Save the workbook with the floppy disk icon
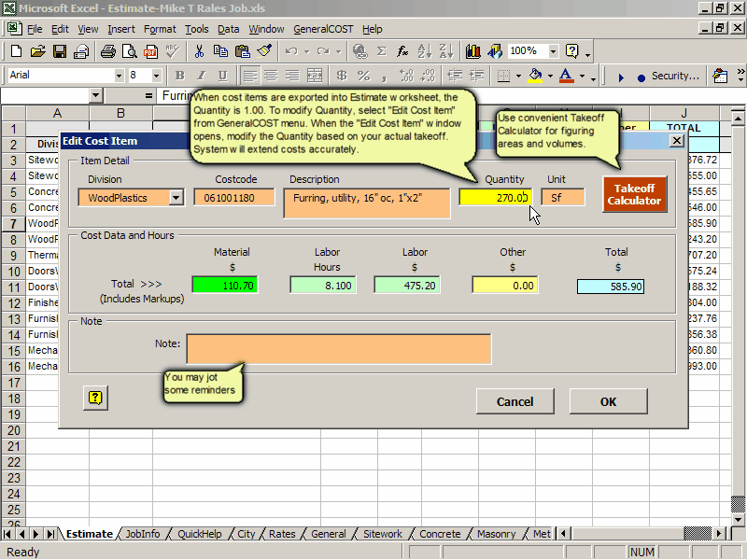The height and width of the screenshot is (560, 747). coord(60,51)
